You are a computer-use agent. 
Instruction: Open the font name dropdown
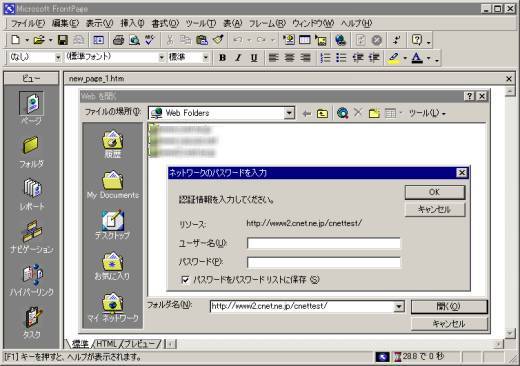(162, 57)
